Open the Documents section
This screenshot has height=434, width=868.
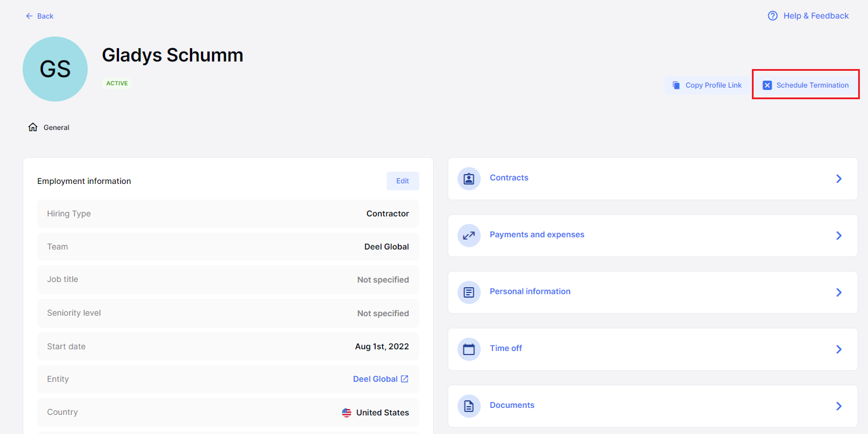click(653, 406)
